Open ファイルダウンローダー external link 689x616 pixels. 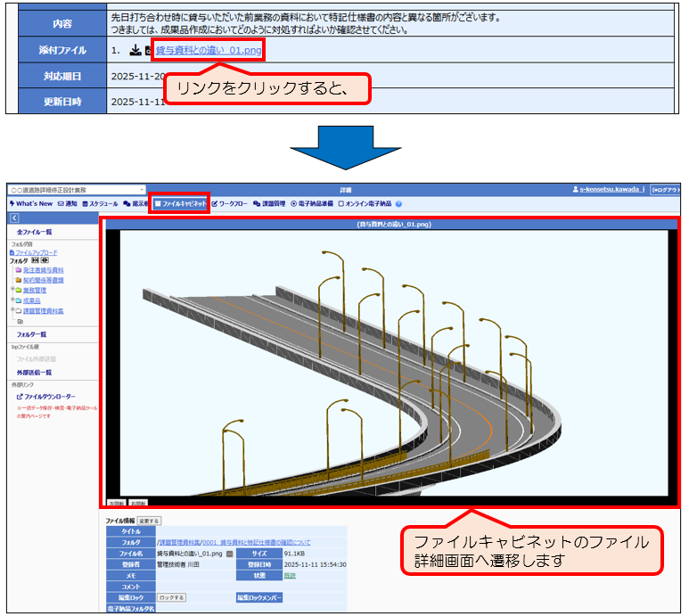(x=48, y=396)
